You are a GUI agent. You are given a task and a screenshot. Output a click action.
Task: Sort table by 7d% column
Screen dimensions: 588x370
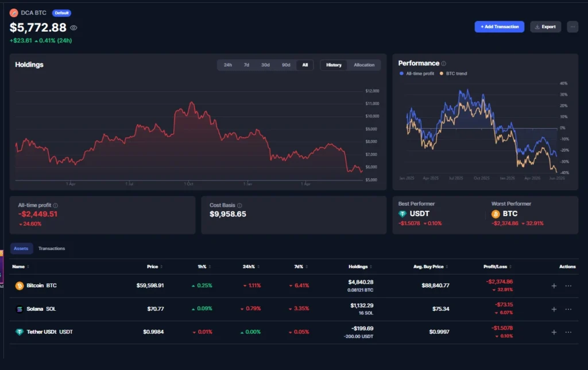pos(301,267)
